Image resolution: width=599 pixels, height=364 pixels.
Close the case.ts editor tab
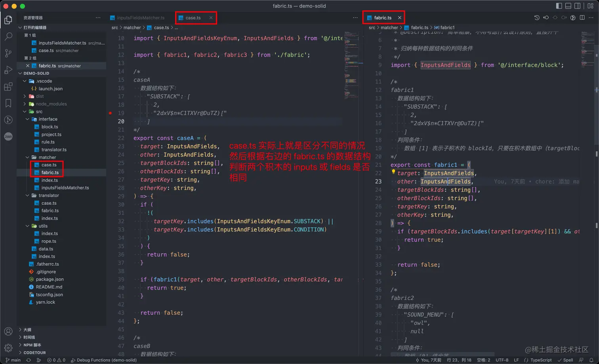click(x=211, y=18)
